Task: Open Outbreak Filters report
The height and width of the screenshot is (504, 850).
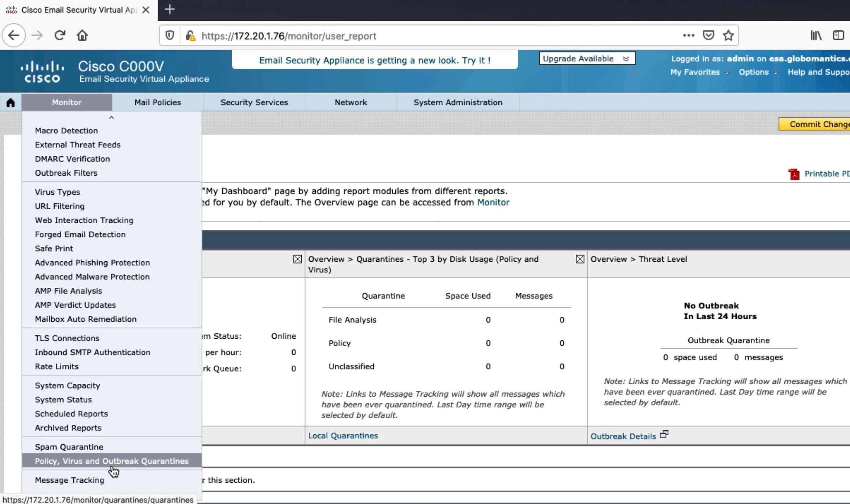Action: (66, 173)
